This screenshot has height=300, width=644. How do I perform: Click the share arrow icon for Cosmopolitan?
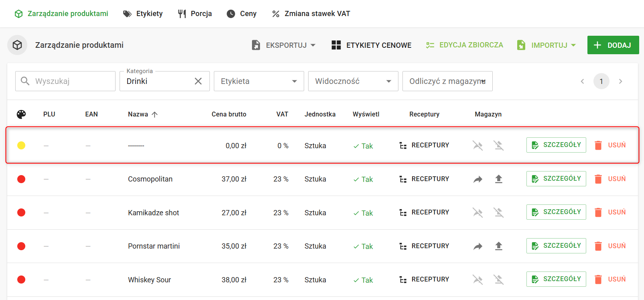(x=477, y=179)
